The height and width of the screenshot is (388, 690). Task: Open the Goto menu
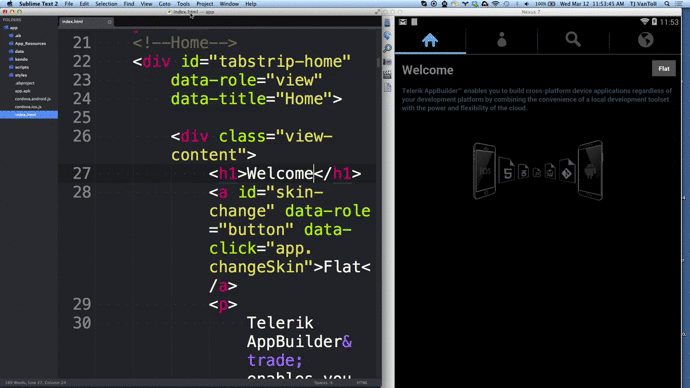click(x=165, y=4)
